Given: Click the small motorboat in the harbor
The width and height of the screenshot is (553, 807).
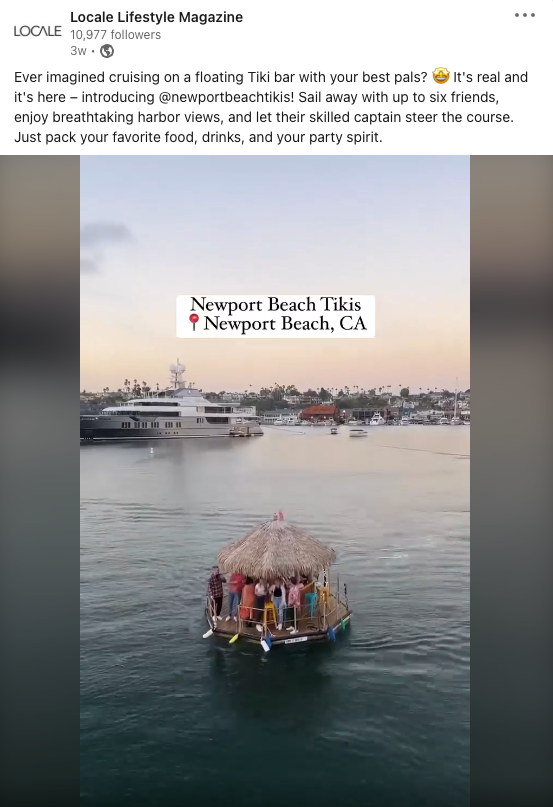Looking at the screenshot, I should (x=358, y=433).
